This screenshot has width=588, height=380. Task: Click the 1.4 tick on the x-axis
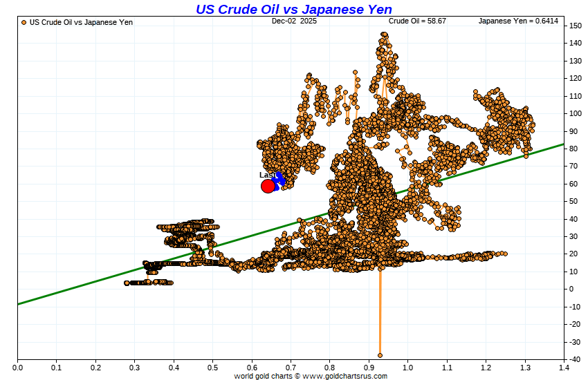564,368
